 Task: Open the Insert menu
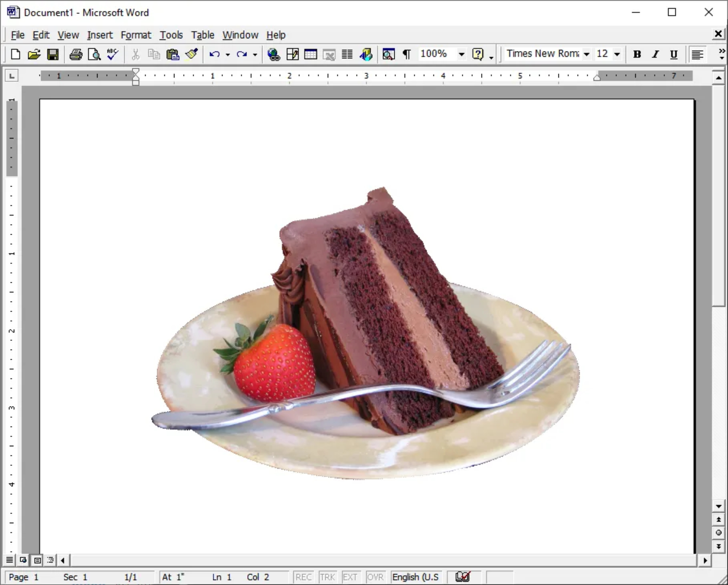[100, 35]
